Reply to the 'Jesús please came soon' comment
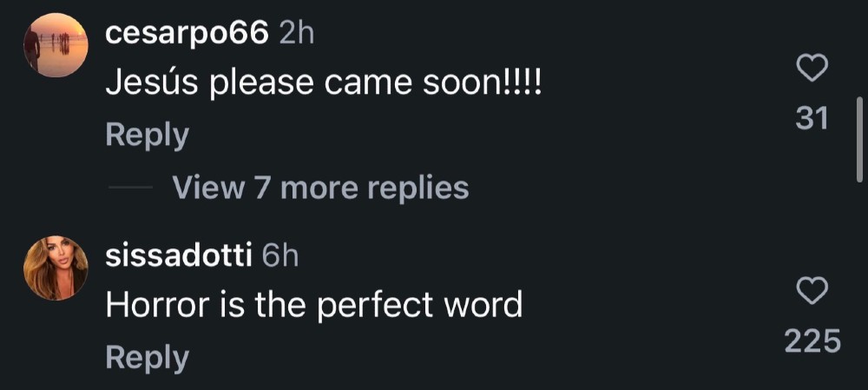The width and height of the screenshot is (868, 390). click(x=148, y=136)
